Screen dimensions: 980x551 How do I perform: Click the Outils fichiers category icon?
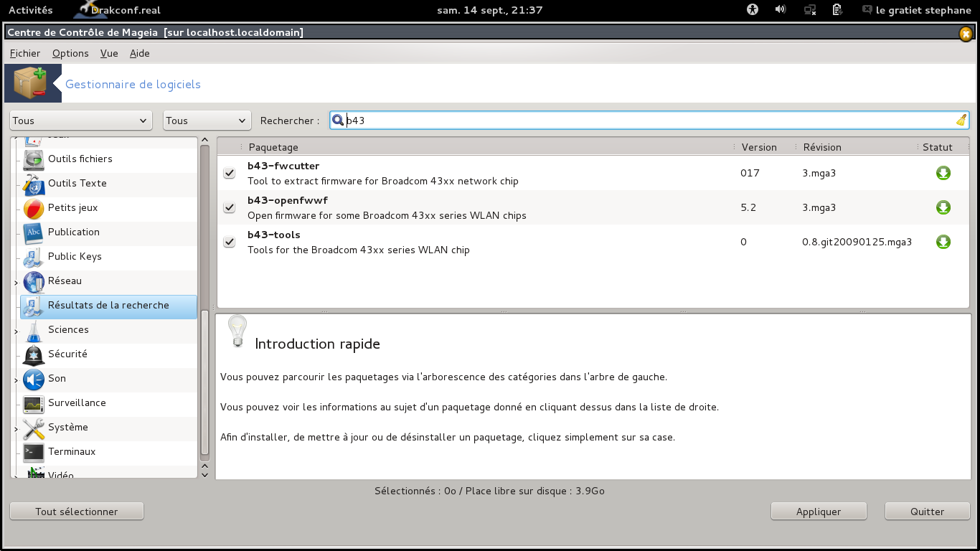[34, 159]
